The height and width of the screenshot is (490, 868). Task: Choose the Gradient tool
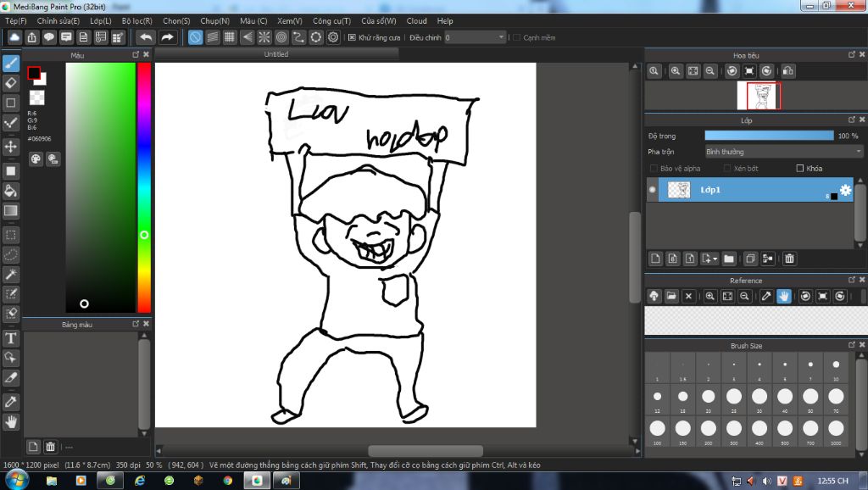[x=11, y=211]
